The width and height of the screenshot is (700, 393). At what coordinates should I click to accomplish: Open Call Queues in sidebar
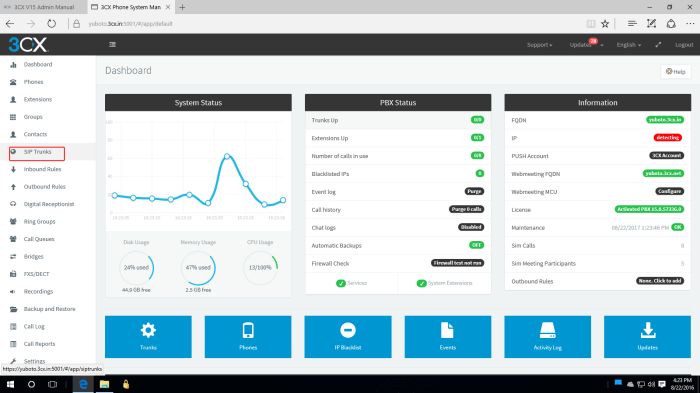(x=39, y=239)
